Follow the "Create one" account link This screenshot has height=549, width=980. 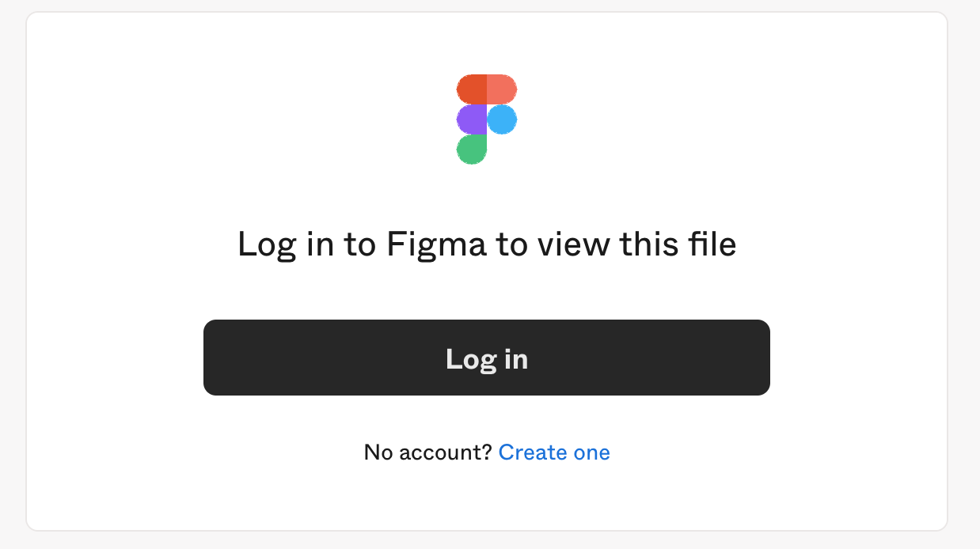554,452
